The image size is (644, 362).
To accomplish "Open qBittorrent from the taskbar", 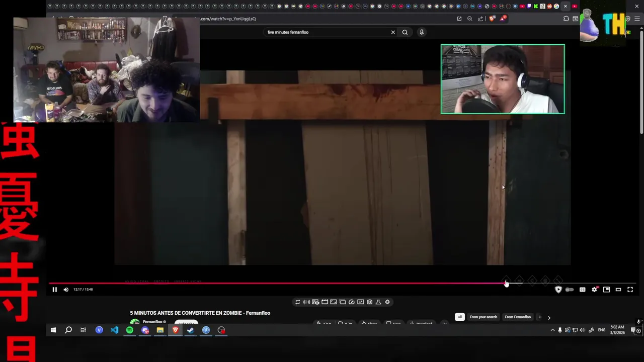I will click(206, 330).
